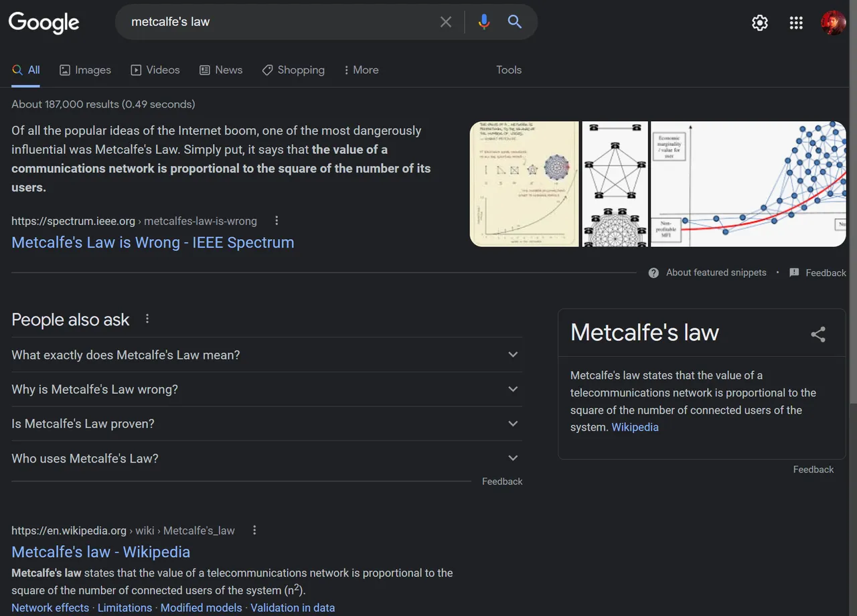The width and height of the screenshot is (857, 616).
Task: Open People also ask options menu
Action: [147, 319]
